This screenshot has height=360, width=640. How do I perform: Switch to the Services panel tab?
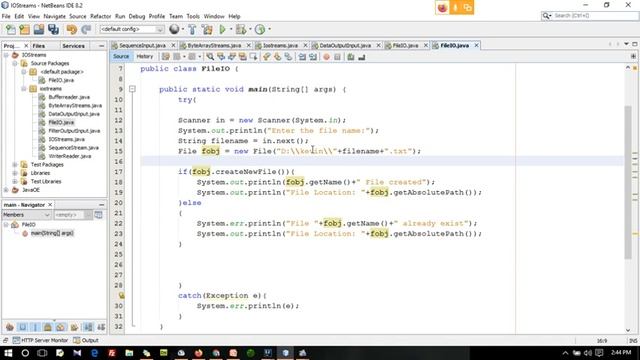pos(73,46)
